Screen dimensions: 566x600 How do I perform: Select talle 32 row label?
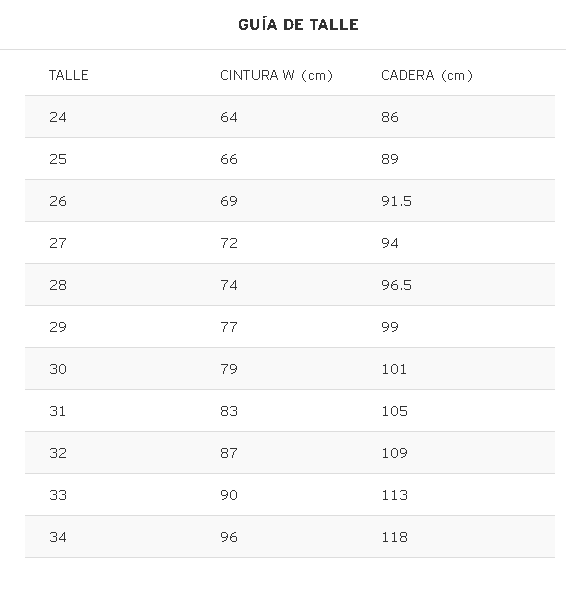pyautogui.click(x=58, y=453)
